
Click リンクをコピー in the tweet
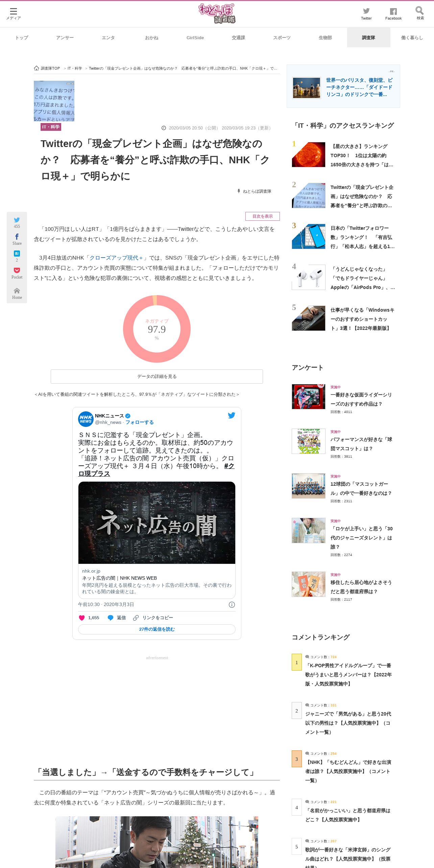[x=153, y=618]
